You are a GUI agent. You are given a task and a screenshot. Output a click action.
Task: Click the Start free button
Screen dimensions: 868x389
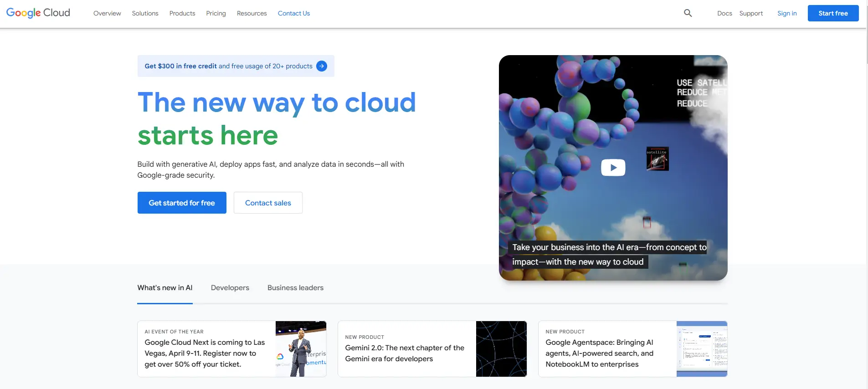pos(833,13)
